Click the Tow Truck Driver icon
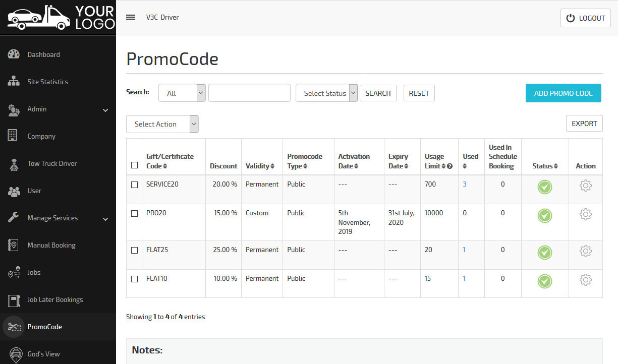This screenshot has height=364, width=618. 15,164
